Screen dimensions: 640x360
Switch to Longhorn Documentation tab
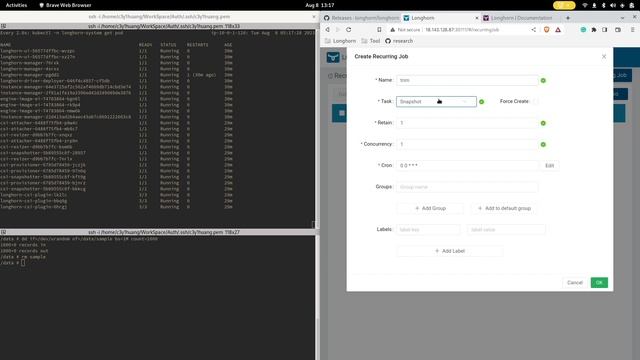(x=520, y=18)
